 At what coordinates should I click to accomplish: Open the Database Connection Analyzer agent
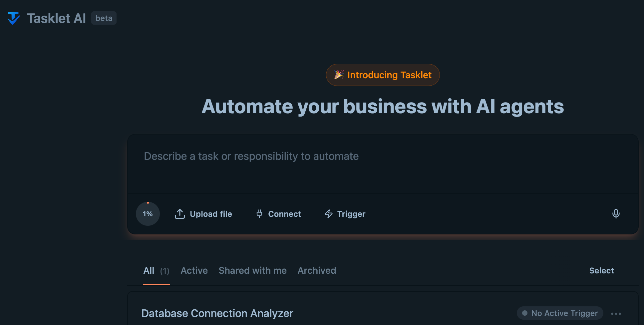(217, 313)
